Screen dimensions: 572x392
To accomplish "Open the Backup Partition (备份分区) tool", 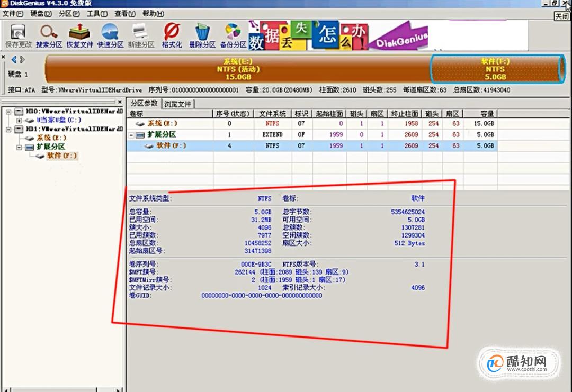I will tap(233, 36).
